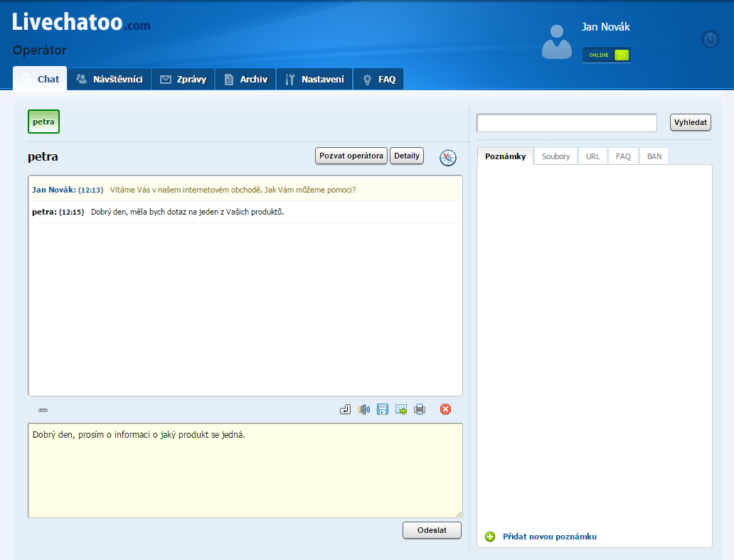Click the compass browser icon beside Detaily

[x=447, y=158]
